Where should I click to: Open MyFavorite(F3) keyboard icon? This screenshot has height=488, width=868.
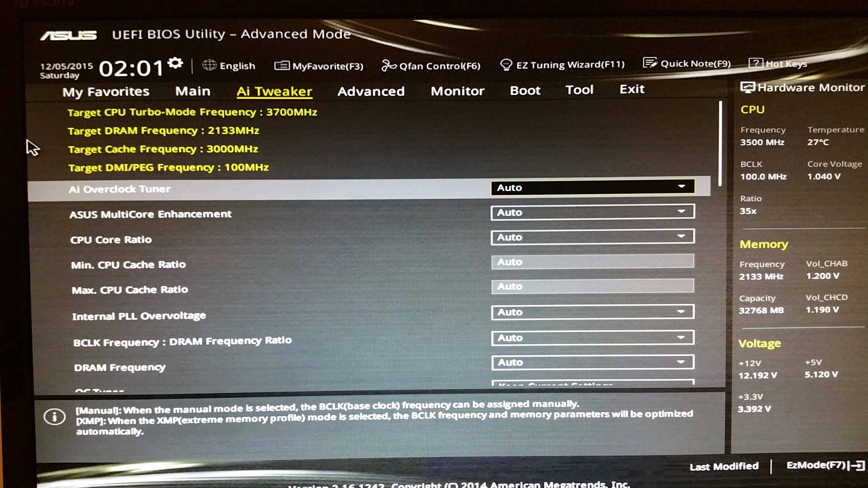[282, 65]
